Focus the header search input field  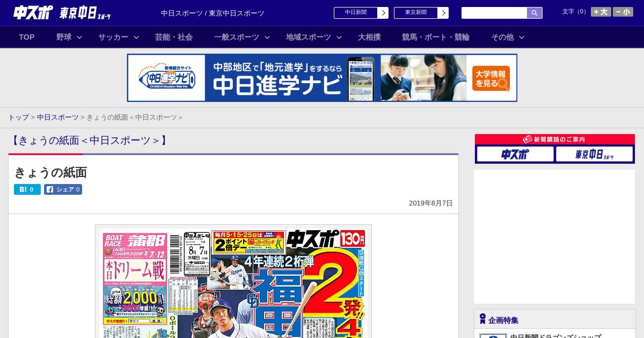coord(494,13)
